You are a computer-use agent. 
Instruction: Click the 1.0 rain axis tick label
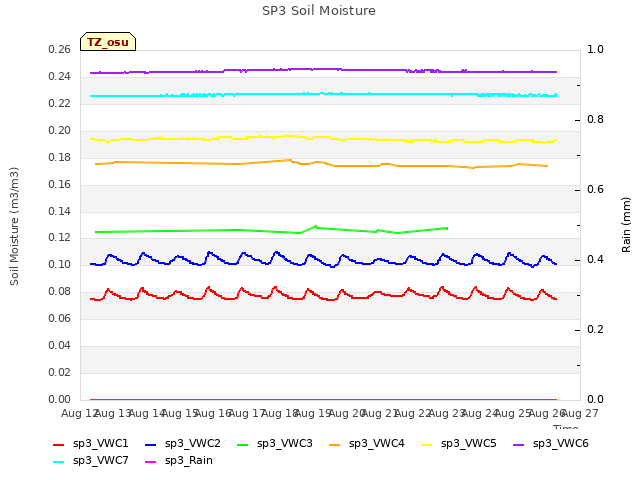tap(595, 49)
